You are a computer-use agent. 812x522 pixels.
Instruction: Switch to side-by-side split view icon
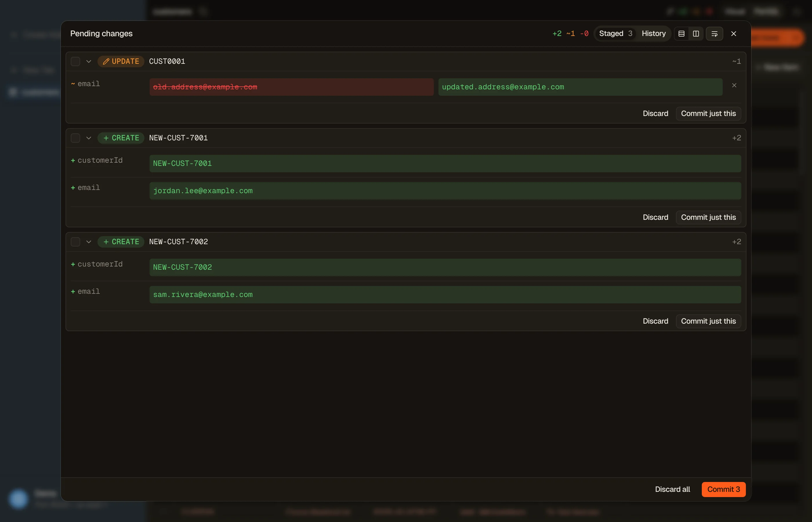(696, 34)
